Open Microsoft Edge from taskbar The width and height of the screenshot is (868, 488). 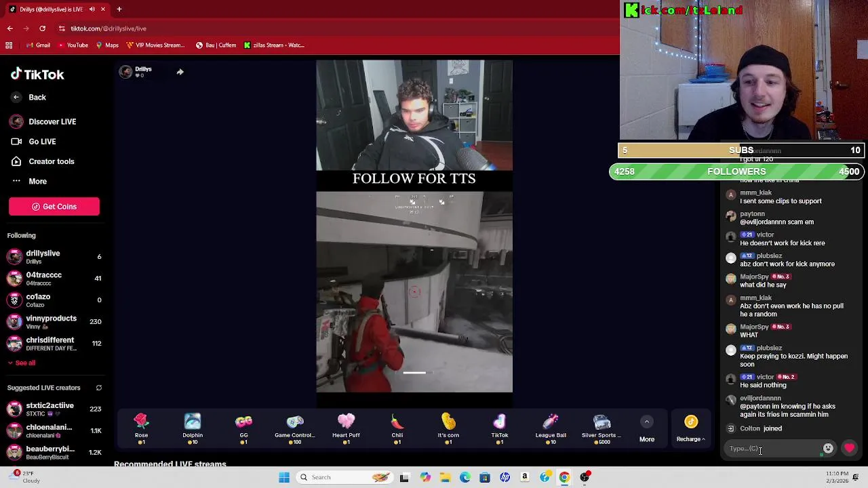(x=465, y=477)
